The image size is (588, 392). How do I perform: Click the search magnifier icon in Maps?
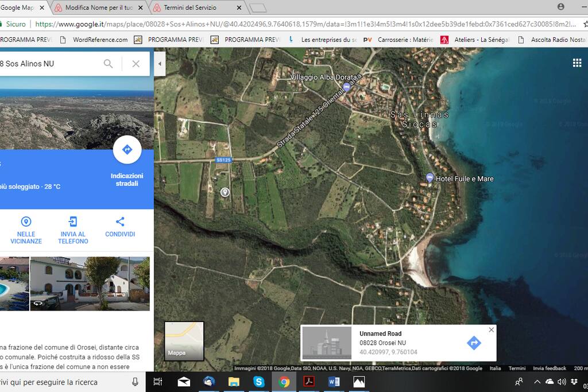click(108, 64)
